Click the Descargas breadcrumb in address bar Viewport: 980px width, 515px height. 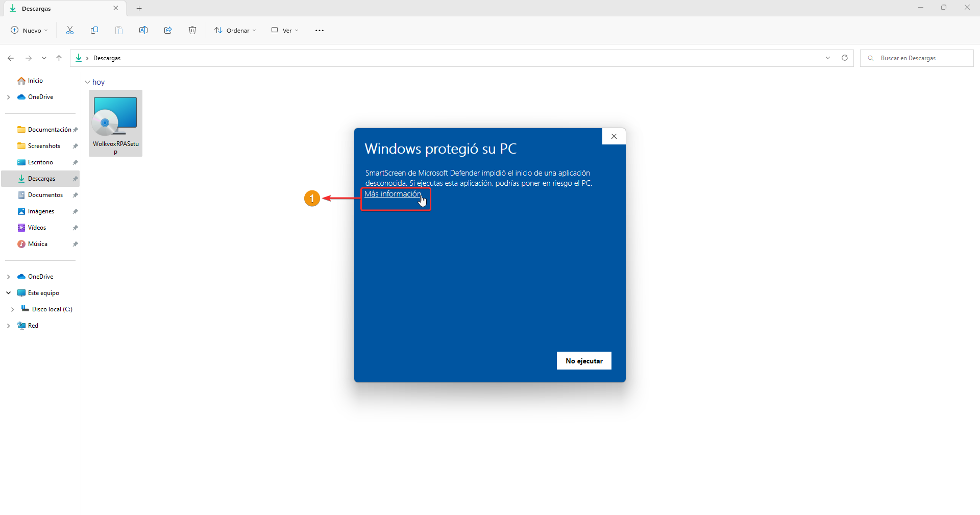(x=107, y=58)
